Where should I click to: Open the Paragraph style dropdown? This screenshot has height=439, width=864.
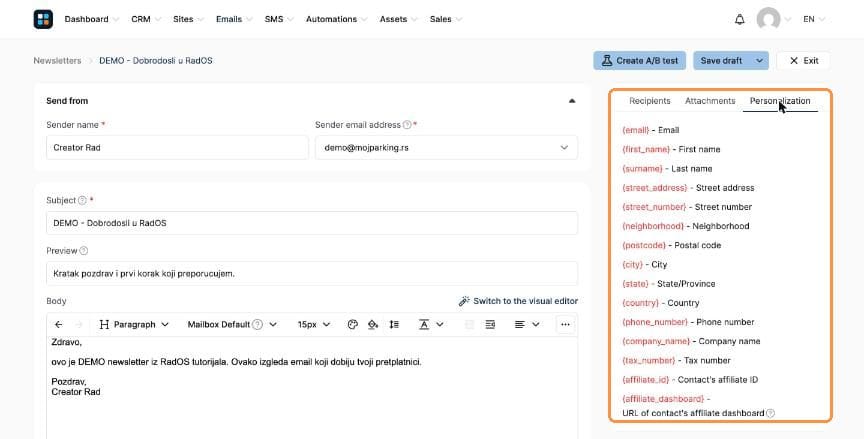tap(134, 324)
